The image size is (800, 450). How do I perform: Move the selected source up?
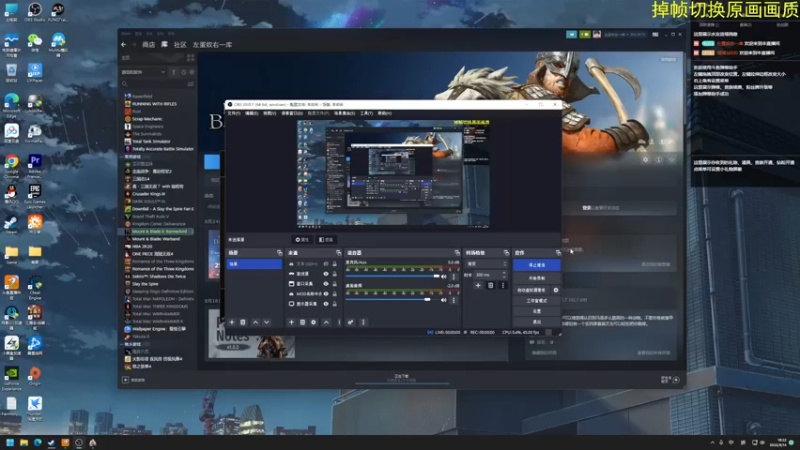click(x=327, y=322)
